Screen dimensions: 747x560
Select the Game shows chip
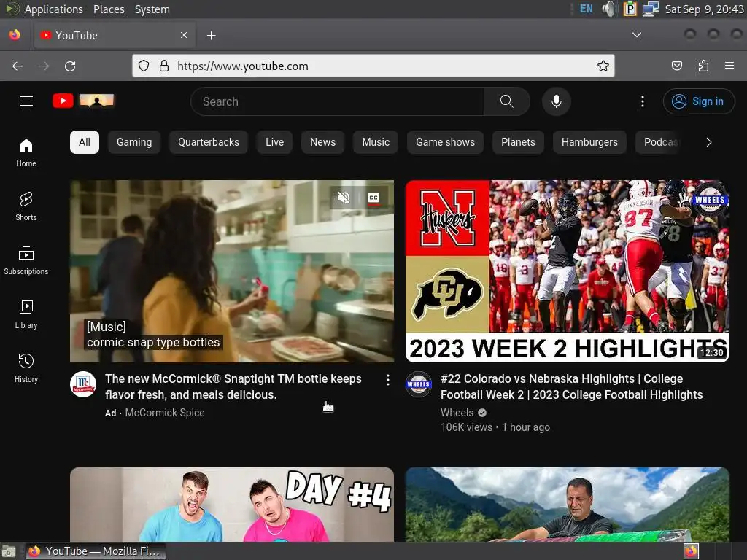point(446,142)
